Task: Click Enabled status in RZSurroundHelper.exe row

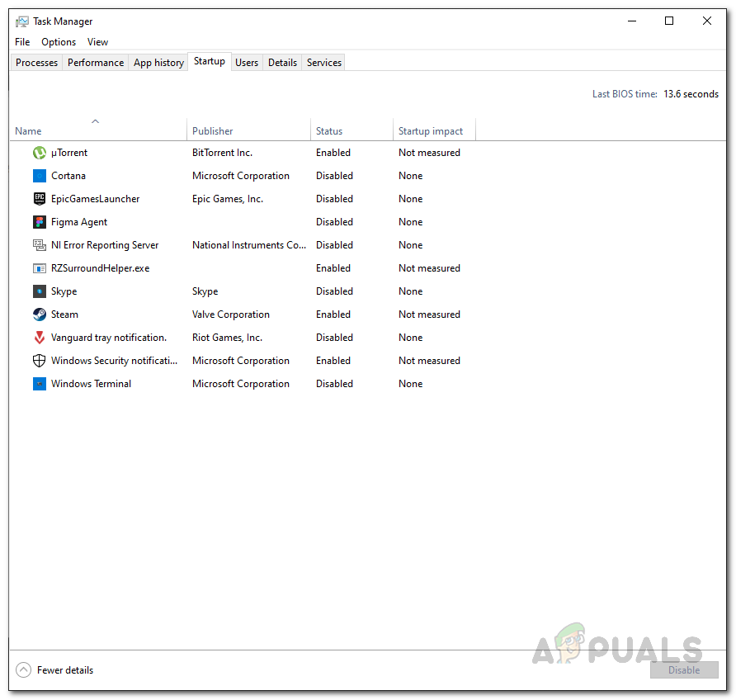Action: point(333,268)
